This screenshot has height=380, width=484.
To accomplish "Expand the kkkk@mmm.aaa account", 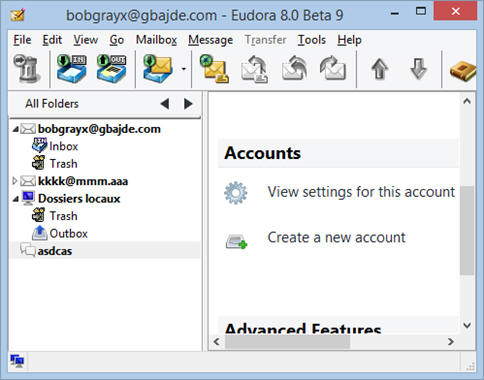I will (15, 181).
